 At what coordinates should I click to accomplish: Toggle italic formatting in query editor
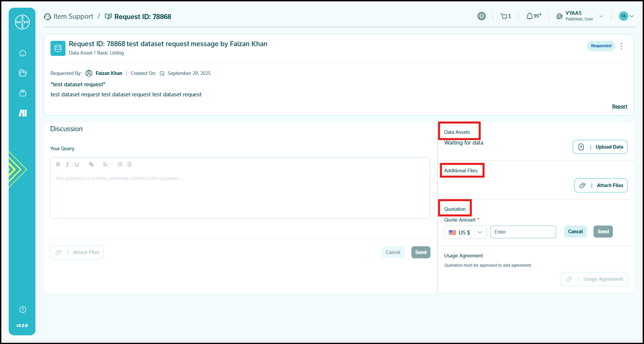(x=68, y=164)
